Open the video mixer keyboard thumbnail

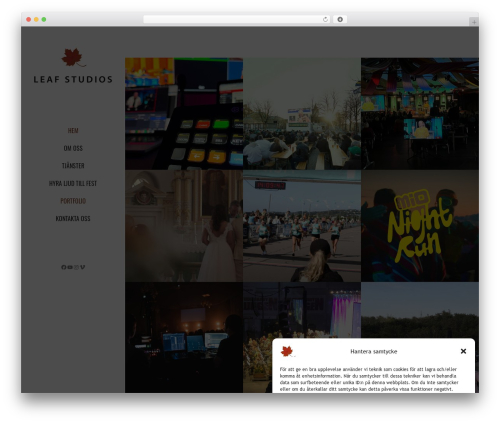click(184, 114)
